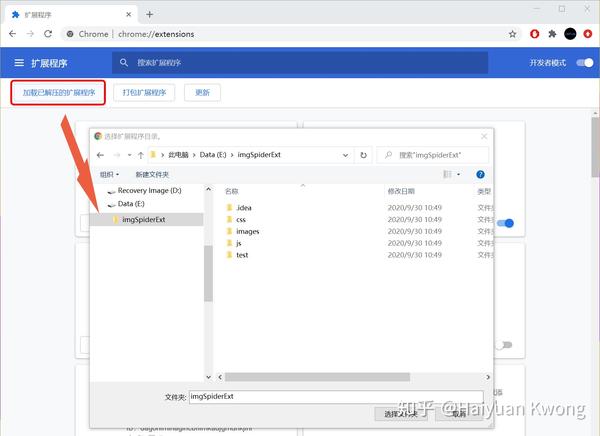Toggle the disabled extension switch behind dialog

(504, 345)
